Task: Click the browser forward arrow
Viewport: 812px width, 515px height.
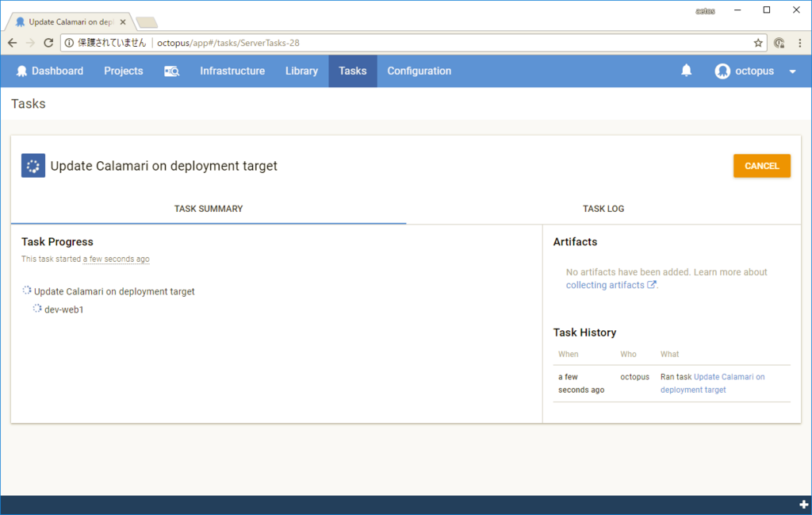Action: (30, 43)
